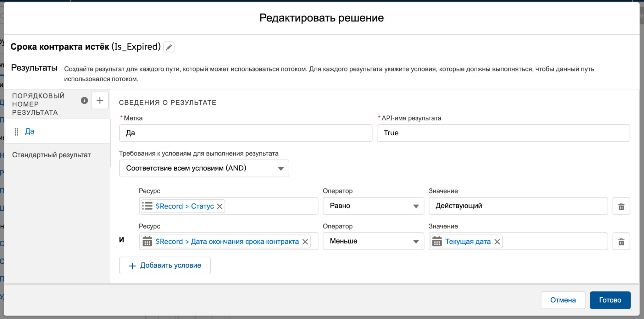Click the СВЕДЕНИЯ О РЕЗУЛЬТАТЕ section heading
Screen dimensions: 644x319
coord(168,103)
